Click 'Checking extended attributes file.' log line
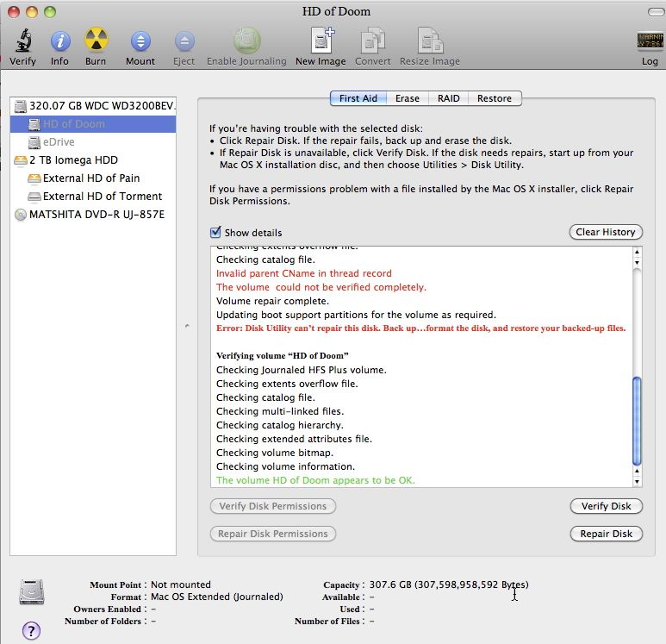This screenshot has height=644, width=666. 294,439
